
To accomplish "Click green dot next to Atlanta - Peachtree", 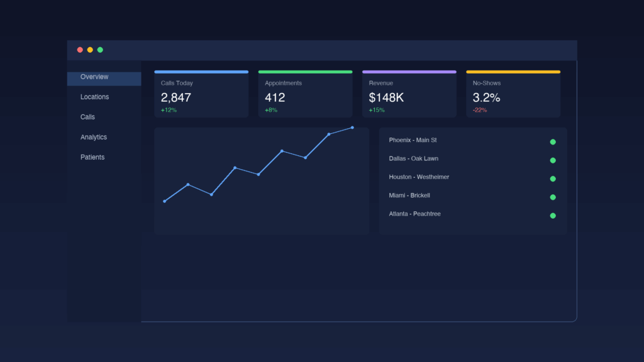I will tap(553, 216).
